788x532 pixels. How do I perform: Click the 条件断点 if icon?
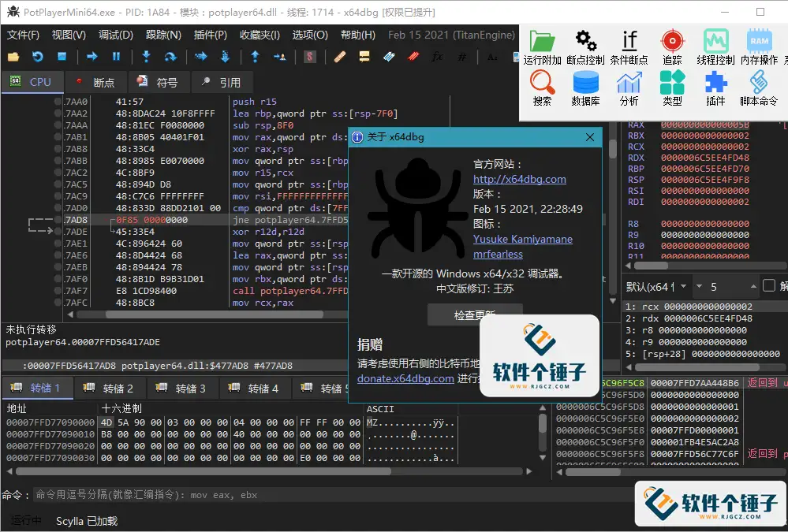629,41
